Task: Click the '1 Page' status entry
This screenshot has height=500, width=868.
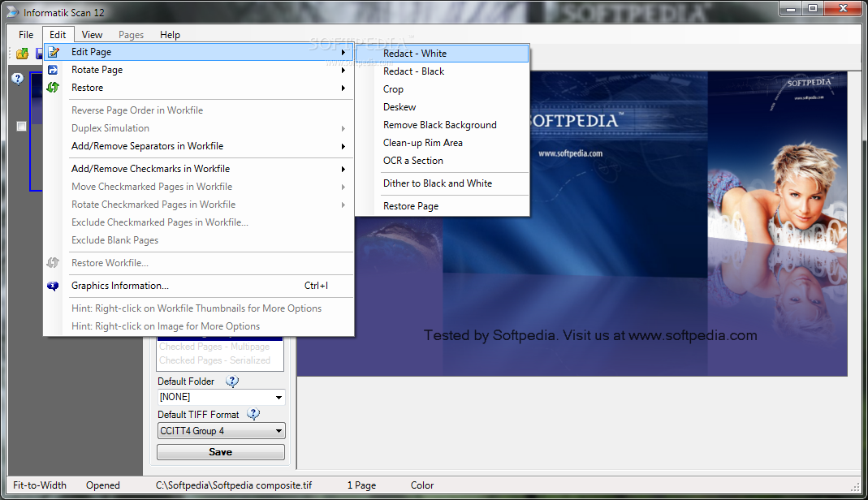Action: point(361,485)
